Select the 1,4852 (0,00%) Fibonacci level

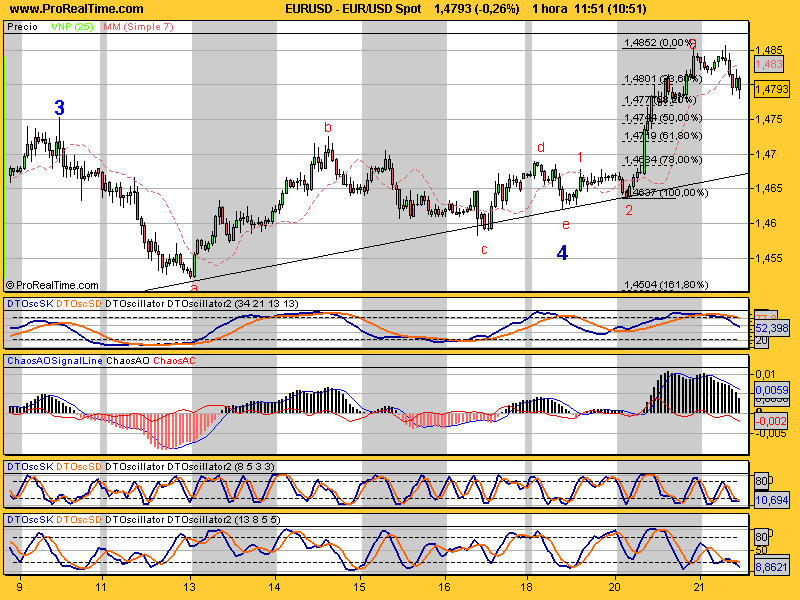pos(658,42)
